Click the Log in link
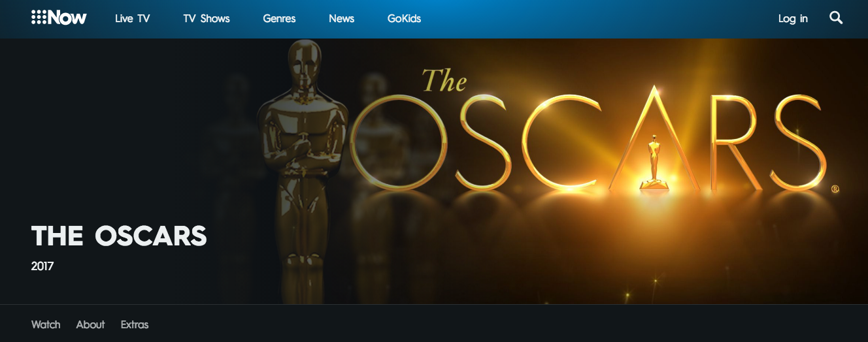Screen dimensions: 868x342 click(x=793, y=18)
